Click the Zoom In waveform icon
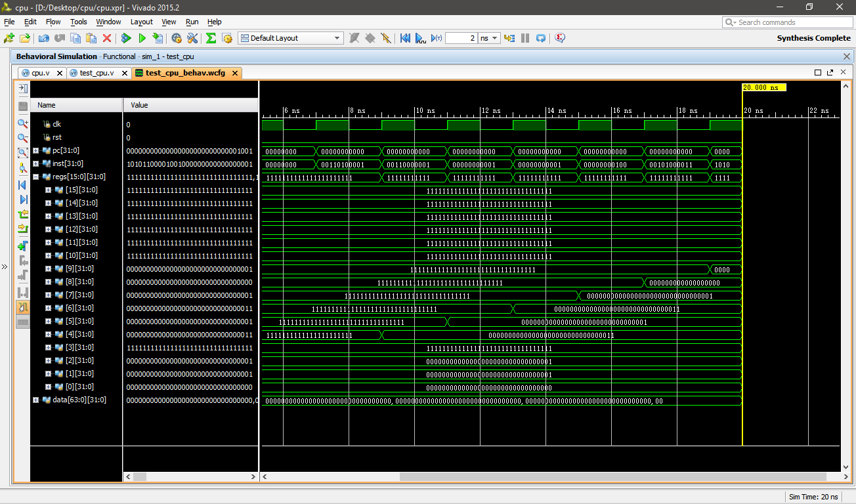Screen dimensions: 856x504 point(23,123)
